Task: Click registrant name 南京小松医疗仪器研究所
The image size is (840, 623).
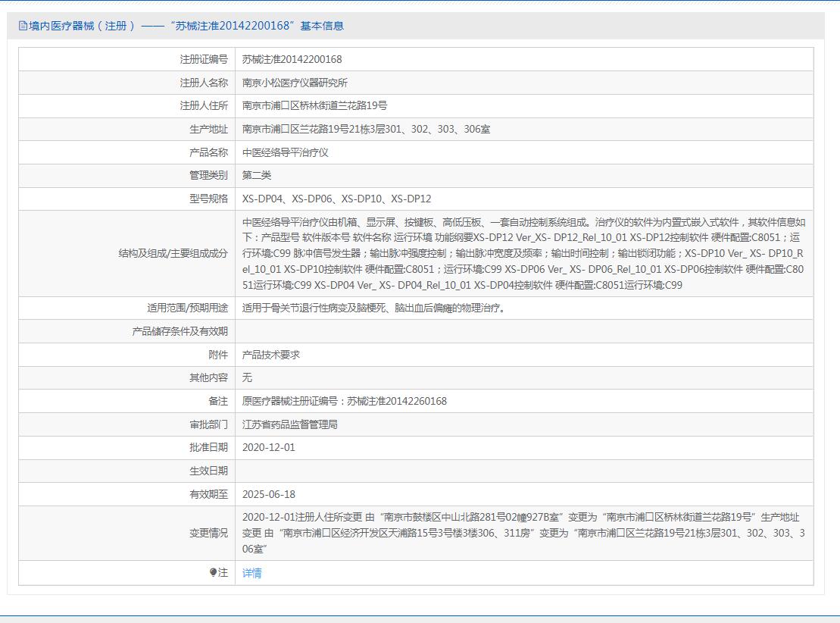Action: tap(295, 83)
